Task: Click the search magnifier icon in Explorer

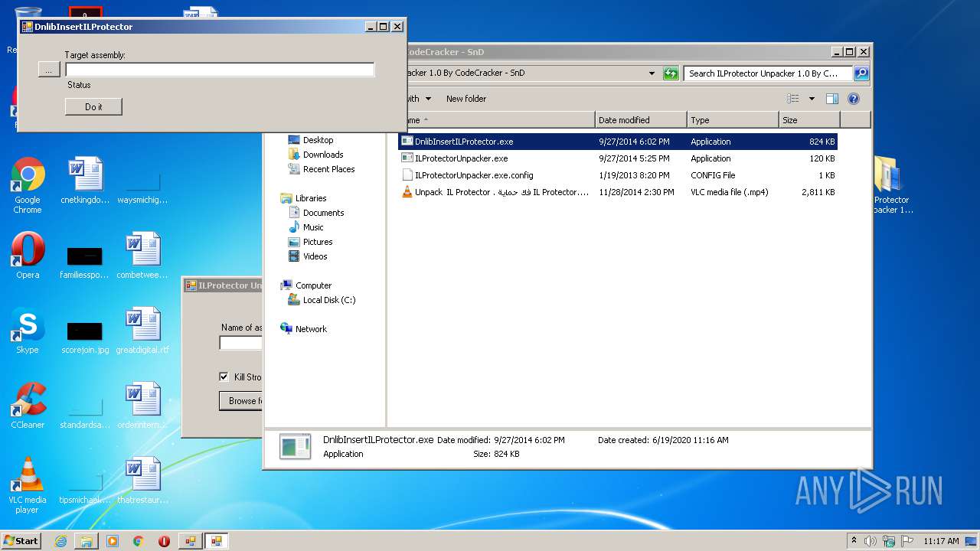Action: (861, 73)
